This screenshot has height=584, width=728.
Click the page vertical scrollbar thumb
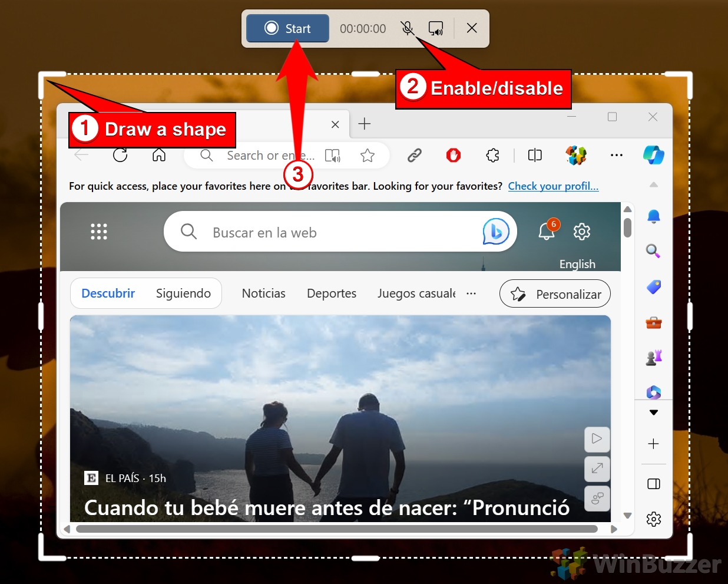click(628, 228)
